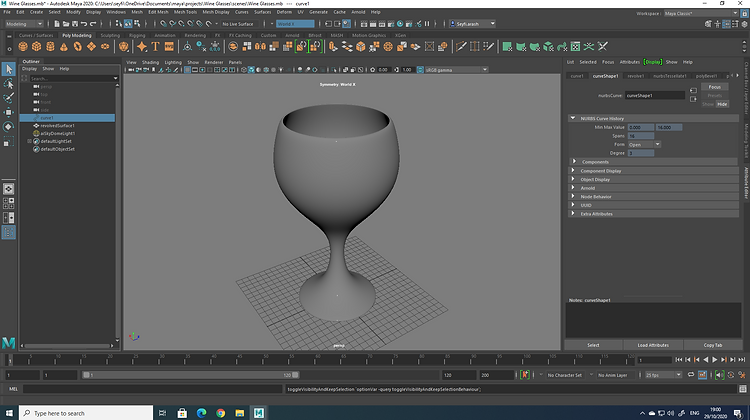
Task: Expand the Components section
Action: click(574, 162)
